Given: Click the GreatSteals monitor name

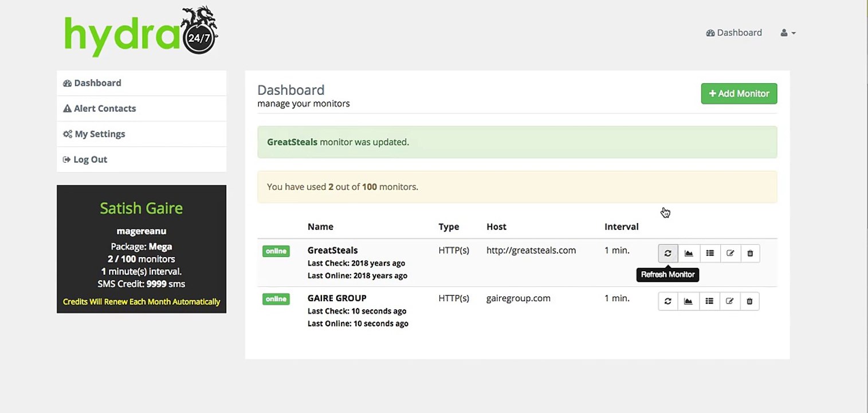Looking at the screenshot, I should tap(333, 250).
